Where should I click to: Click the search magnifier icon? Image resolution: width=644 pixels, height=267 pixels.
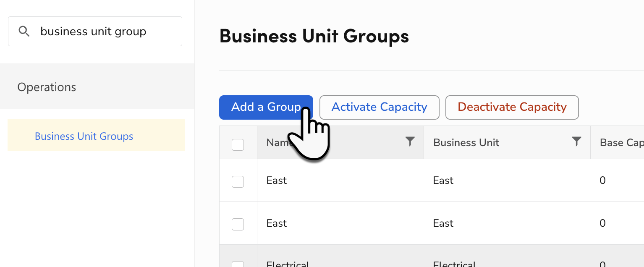(x=24, y=31)
